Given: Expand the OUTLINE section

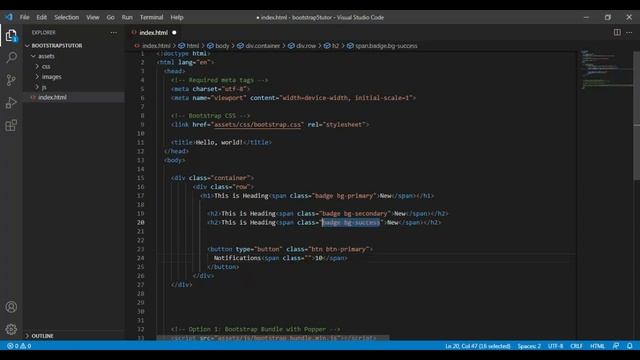Looking at the screenshot, I should pyautogui.click(x=42, y=336).
